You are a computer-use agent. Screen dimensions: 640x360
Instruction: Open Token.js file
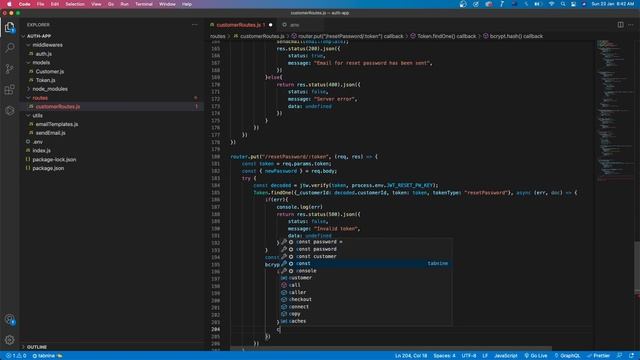[x=45, y=80]
